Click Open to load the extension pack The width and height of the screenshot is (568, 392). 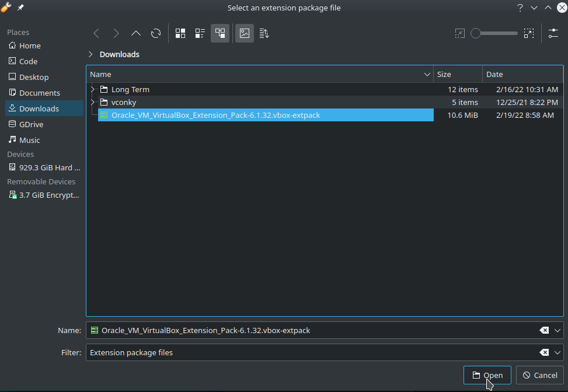coord(487,375)
